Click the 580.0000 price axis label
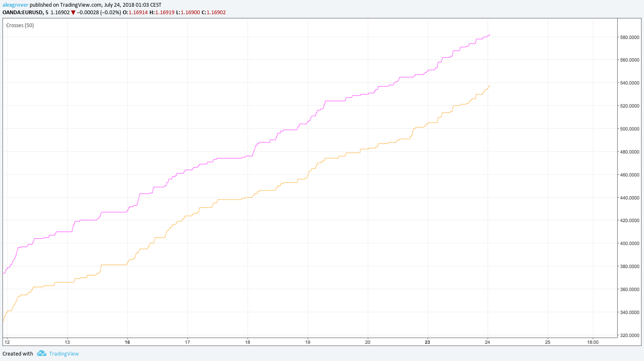 click(x=630, y=37)
